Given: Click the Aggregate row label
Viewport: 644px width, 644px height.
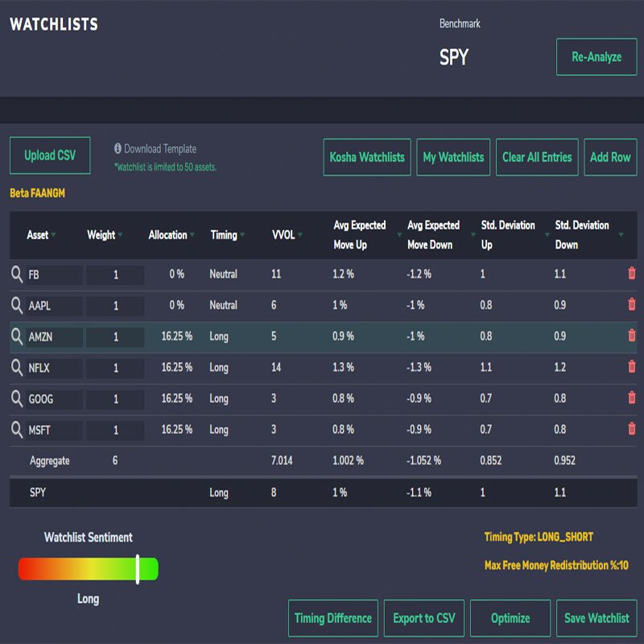Looking at the screenshot, I should [49, 460].
